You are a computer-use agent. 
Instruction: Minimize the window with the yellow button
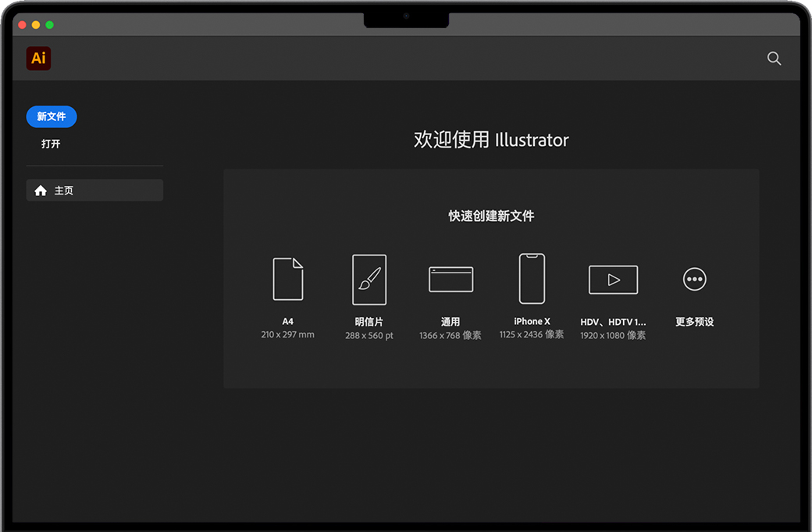point(36,25)
